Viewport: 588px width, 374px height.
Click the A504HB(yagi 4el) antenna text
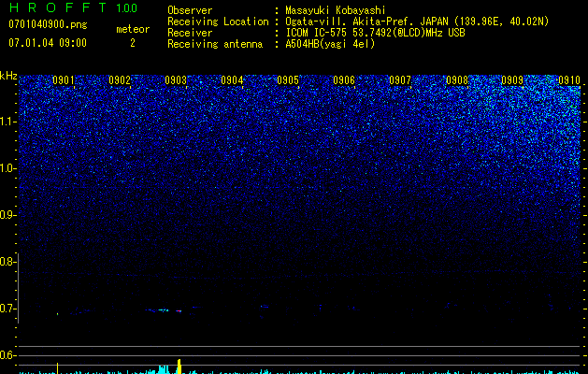tap(330, 44)
